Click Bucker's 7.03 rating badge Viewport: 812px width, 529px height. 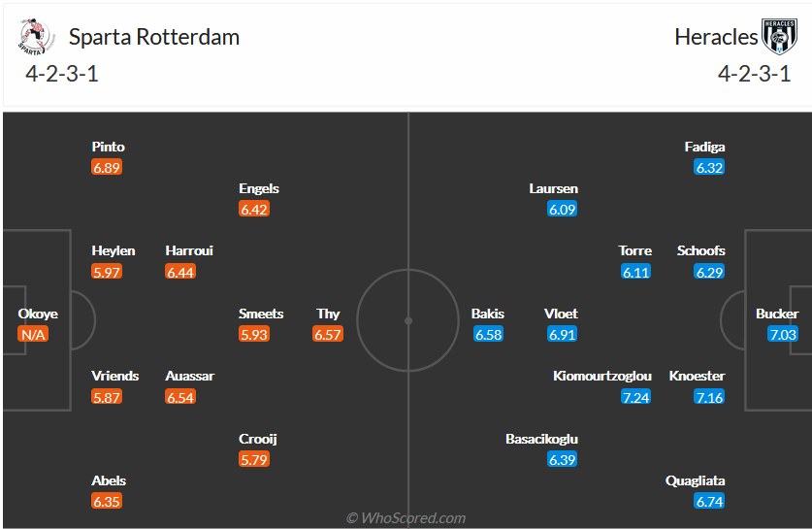tap(782, 335)
